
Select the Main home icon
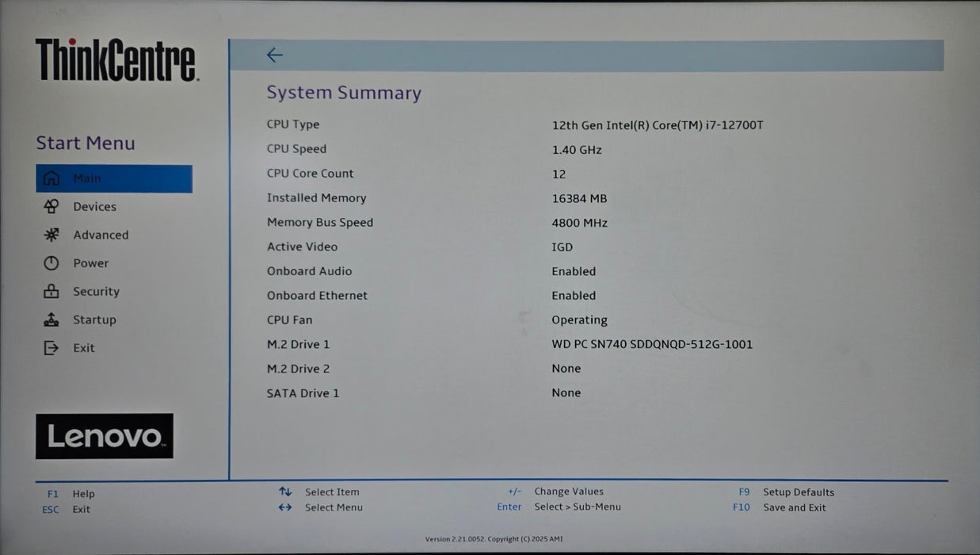pos(51,178)
